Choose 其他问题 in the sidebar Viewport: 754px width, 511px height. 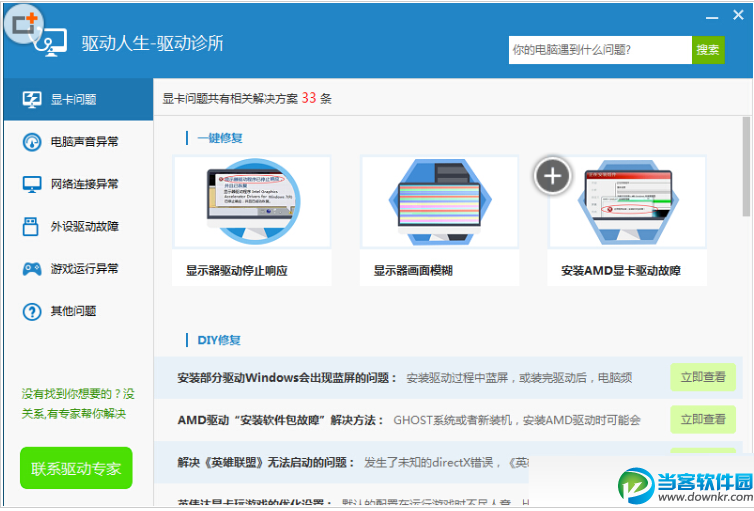(78, 312)
